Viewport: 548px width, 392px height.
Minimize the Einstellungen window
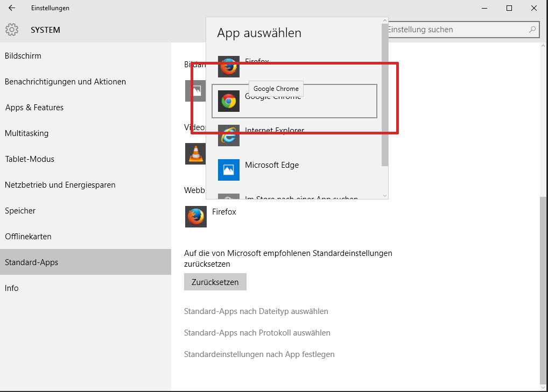(484, 8)
